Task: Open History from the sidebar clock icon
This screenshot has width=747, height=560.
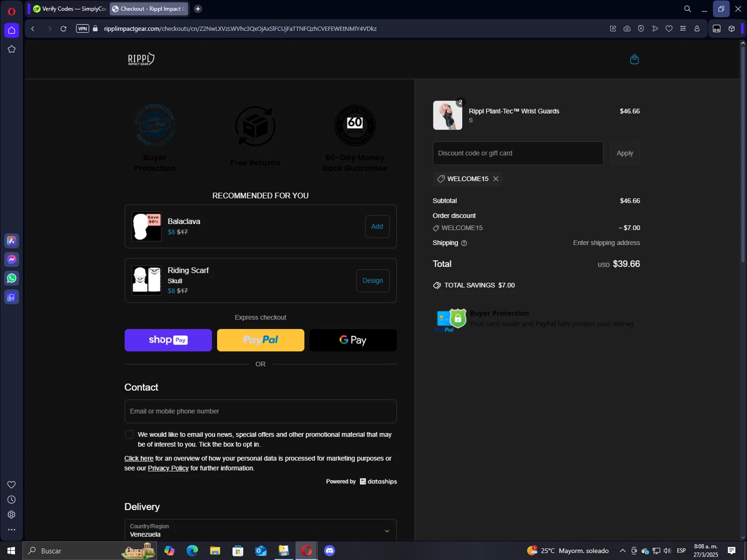Action: 11,500
